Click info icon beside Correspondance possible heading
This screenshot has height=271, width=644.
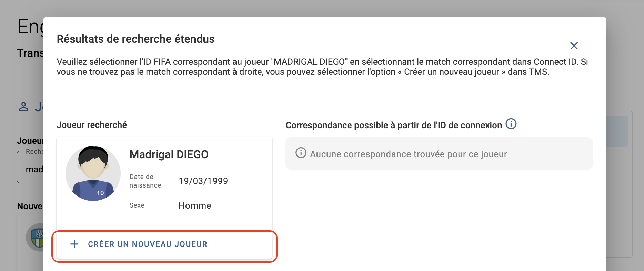click(511, 124)
